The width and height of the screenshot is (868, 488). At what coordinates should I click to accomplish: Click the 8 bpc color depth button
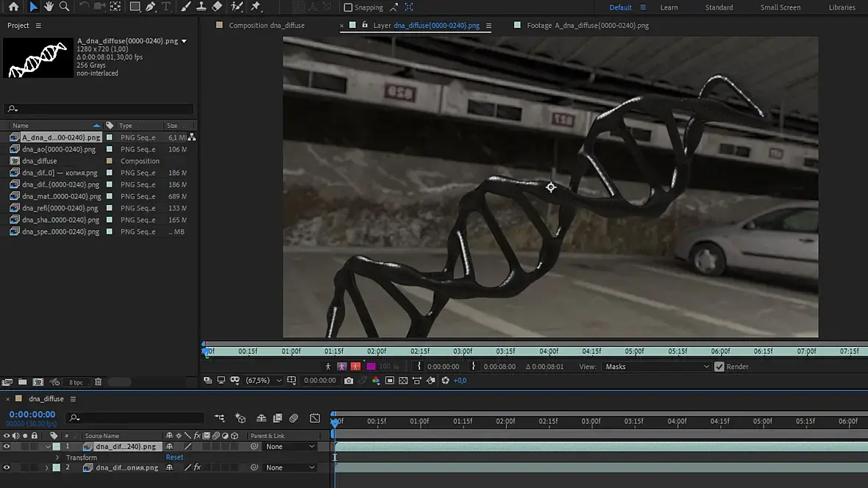(x=76, y=382)
